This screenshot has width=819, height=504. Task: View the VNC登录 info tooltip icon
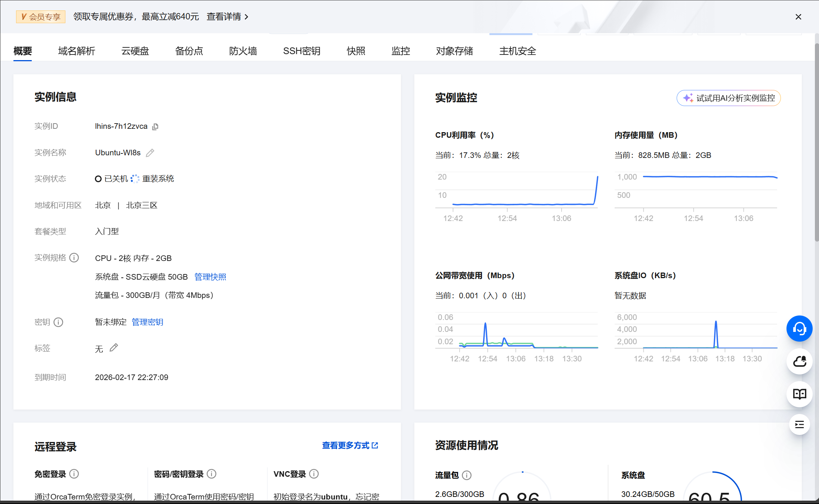pyautogui.click(x=314, y=474)
